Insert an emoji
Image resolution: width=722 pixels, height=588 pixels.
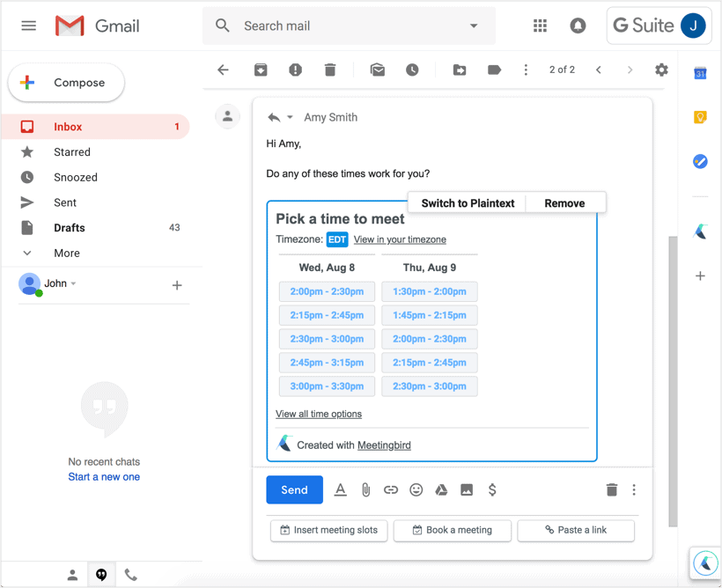416,490
